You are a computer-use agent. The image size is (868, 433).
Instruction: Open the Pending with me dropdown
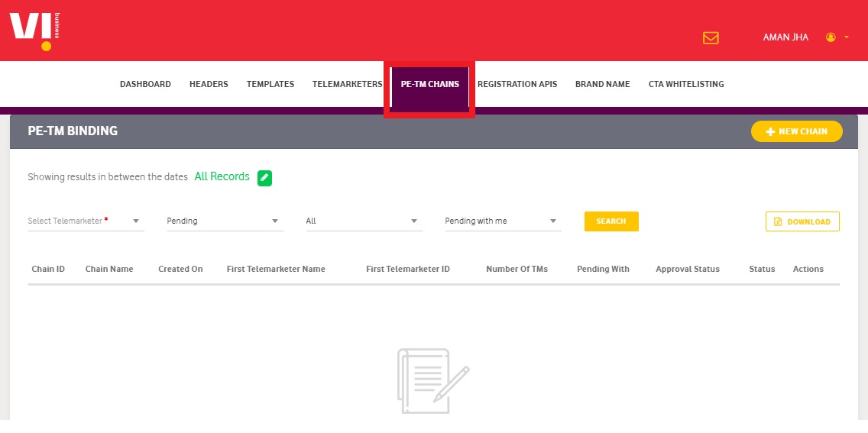(x=504, y=221)
